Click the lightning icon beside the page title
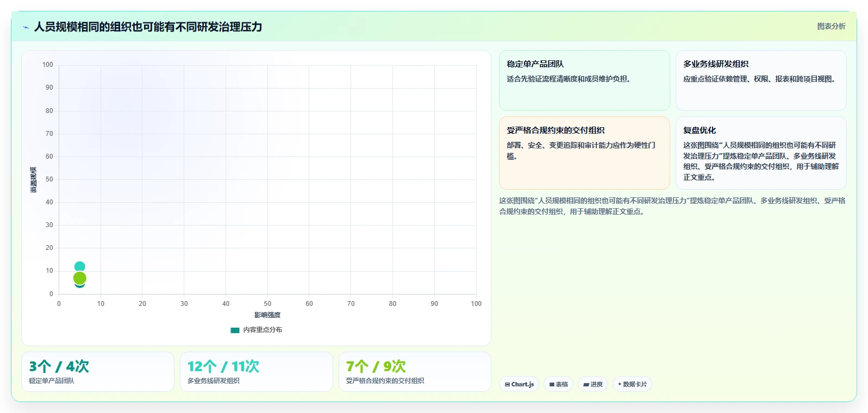The height and width of the screenshot is (413, 868). [26, 27]
